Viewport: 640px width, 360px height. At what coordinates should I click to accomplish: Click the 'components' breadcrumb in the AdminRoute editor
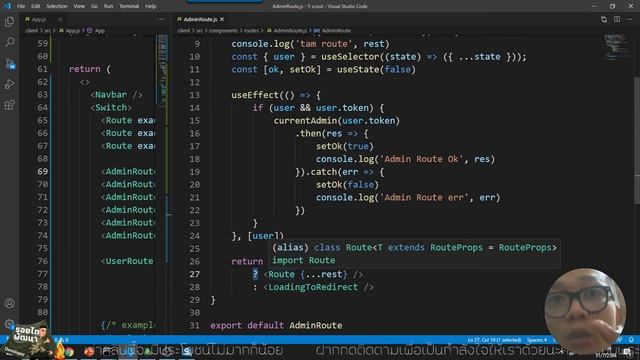coord(223,31)
